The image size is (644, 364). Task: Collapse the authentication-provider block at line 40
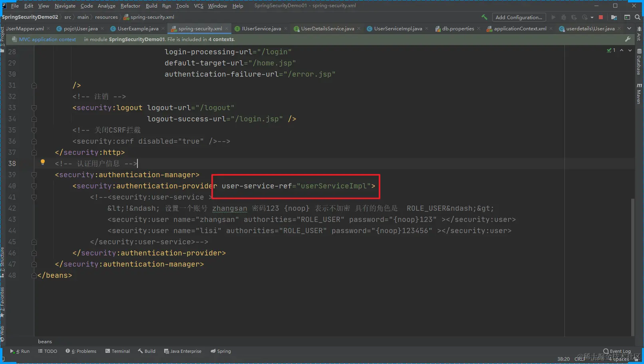pos(34,186)
